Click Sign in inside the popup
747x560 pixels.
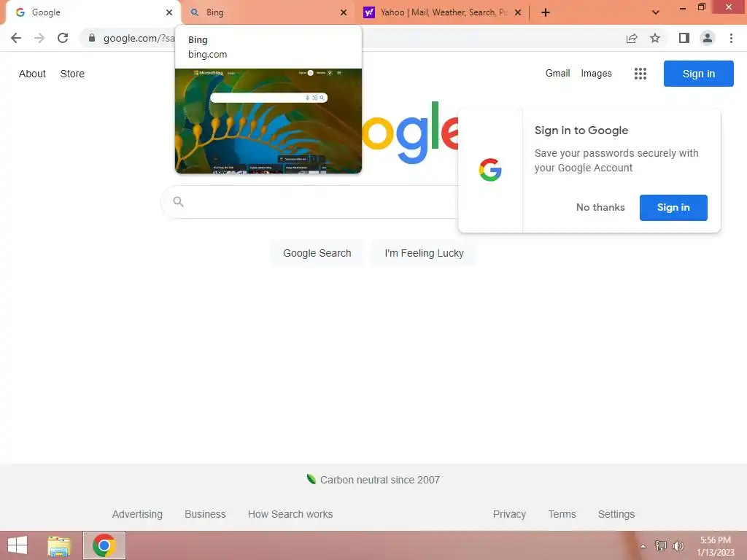point(673,207)
